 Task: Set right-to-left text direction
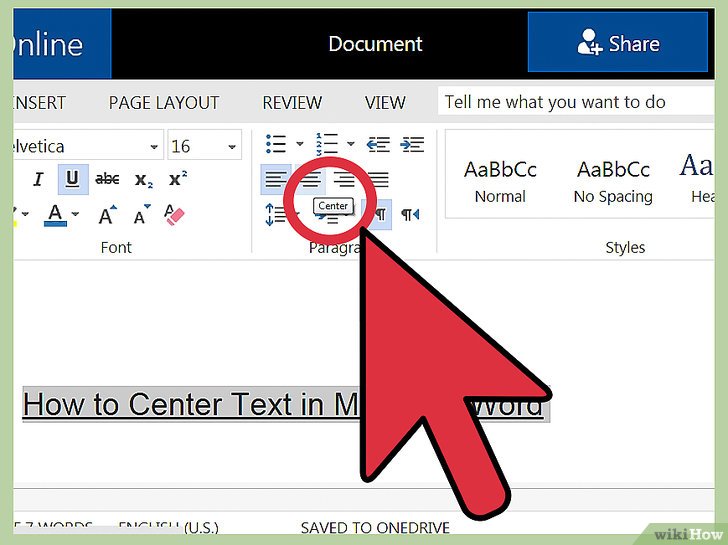click(410, 214)
